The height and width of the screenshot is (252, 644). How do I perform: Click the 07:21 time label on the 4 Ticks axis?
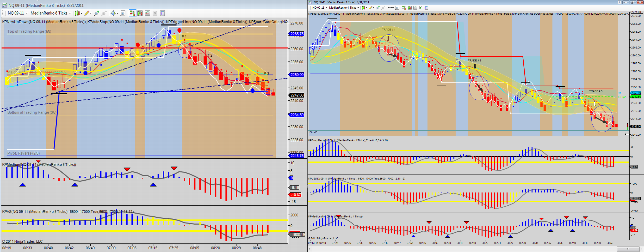click(x=335, y=243)
